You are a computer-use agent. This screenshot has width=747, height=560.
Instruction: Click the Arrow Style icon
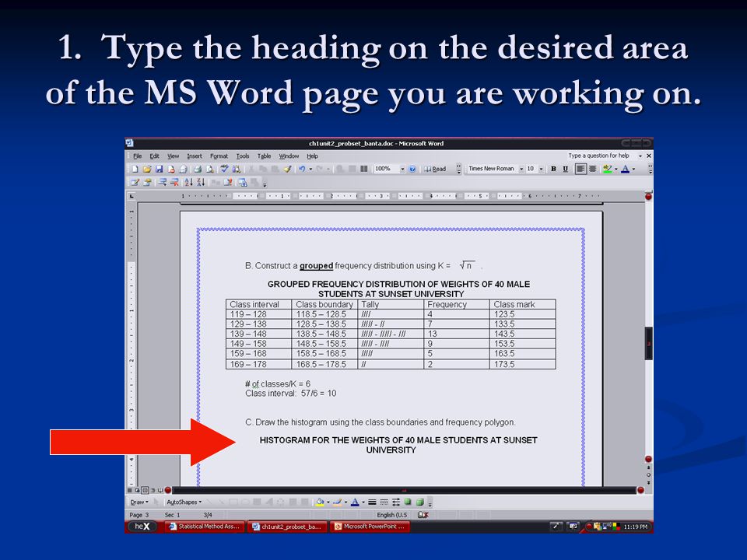(x=396, y=502)
